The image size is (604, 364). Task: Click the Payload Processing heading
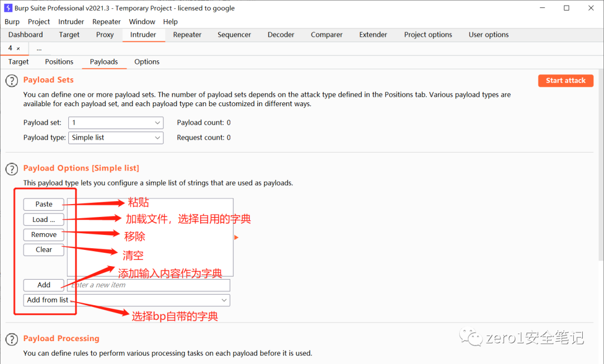coord(62,338)
